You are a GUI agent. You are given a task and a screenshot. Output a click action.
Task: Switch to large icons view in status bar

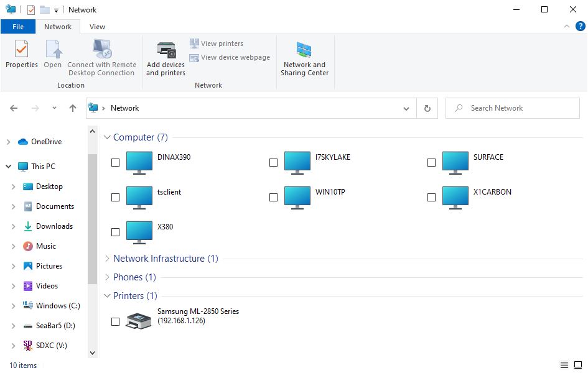[578, 365]
